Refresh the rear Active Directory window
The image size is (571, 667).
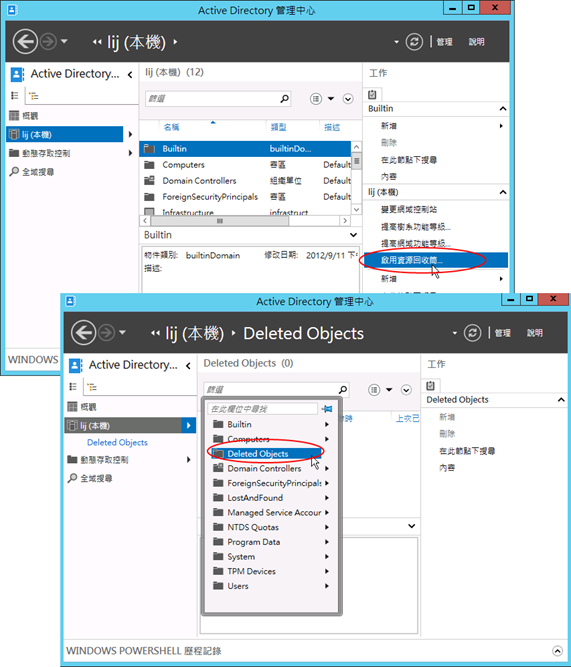pos(414,42)
